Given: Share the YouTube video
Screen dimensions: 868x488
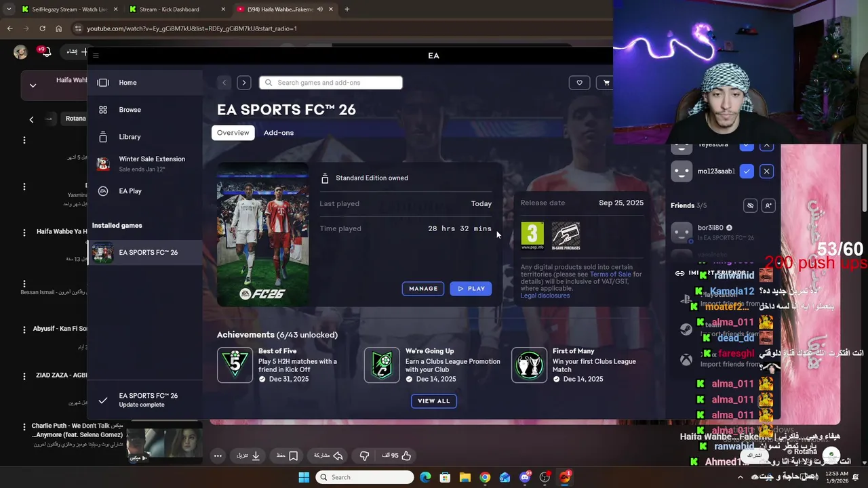Looking at the screenshot, I should coord(329,455).
